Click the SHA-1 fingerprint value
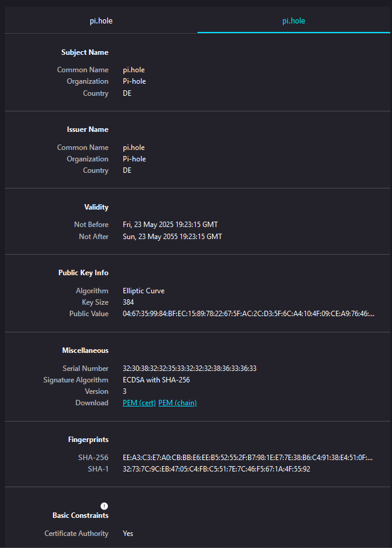 (216, 469)
